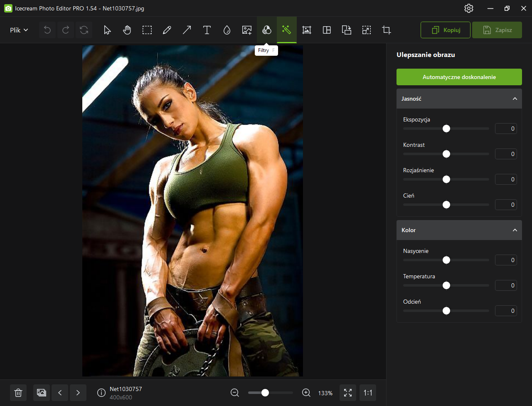Open the collage layout tool
The width and height of the screenshot is (532, 406).
coord(327,30)
